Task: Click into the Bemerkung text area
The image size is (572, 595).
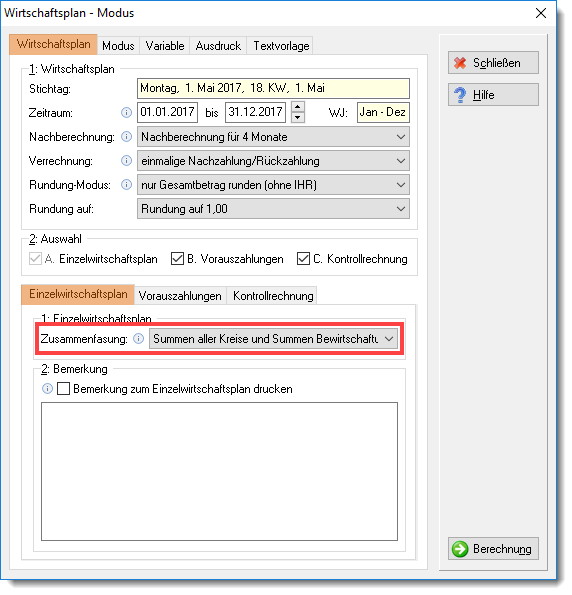Action: 219,471
